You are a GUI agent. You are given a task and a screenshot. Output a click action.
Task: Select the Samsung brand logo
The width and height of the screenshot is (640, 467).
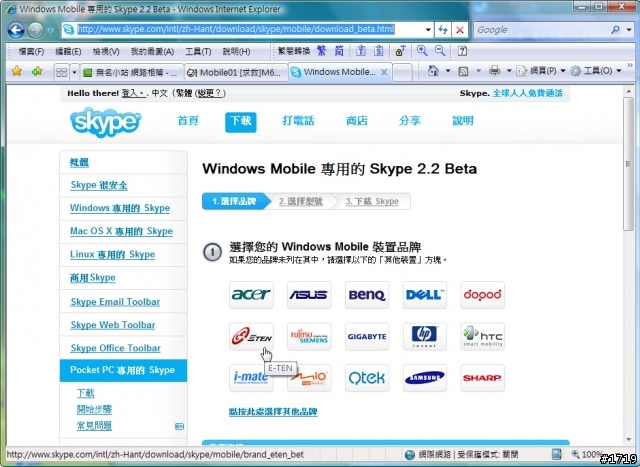click(x=425, y=378)
